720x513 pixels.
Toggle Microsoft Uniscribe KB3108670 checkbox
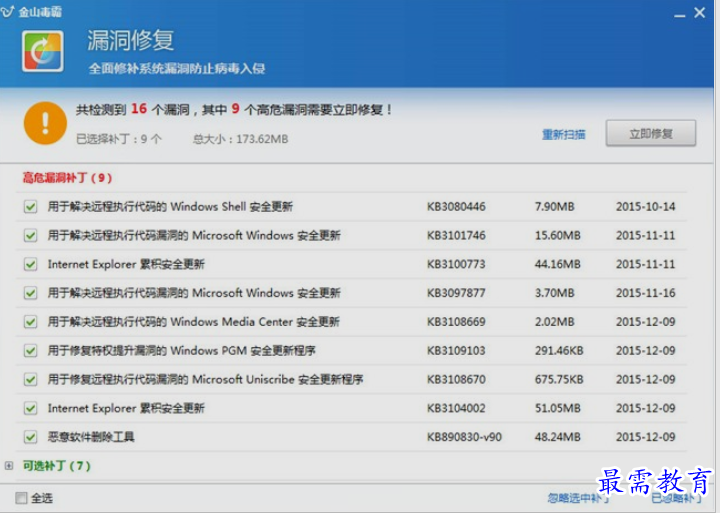point(31,380)
